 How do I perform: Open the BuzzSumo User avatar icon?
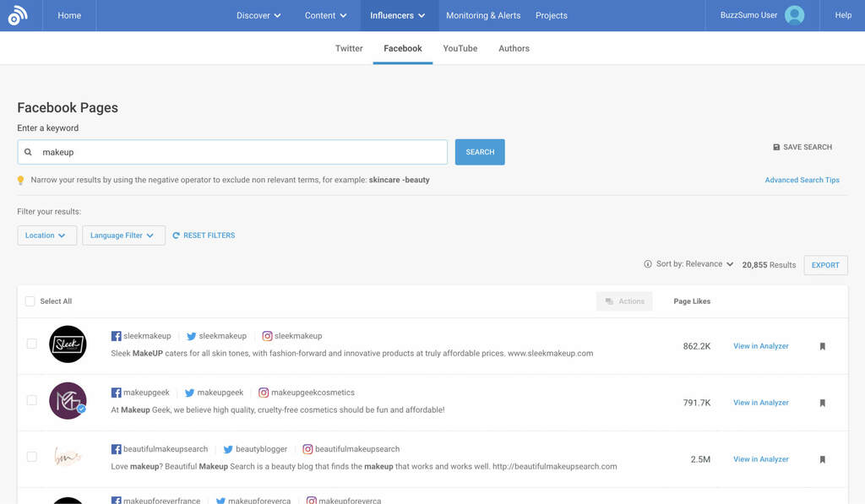tap(794, 15)
